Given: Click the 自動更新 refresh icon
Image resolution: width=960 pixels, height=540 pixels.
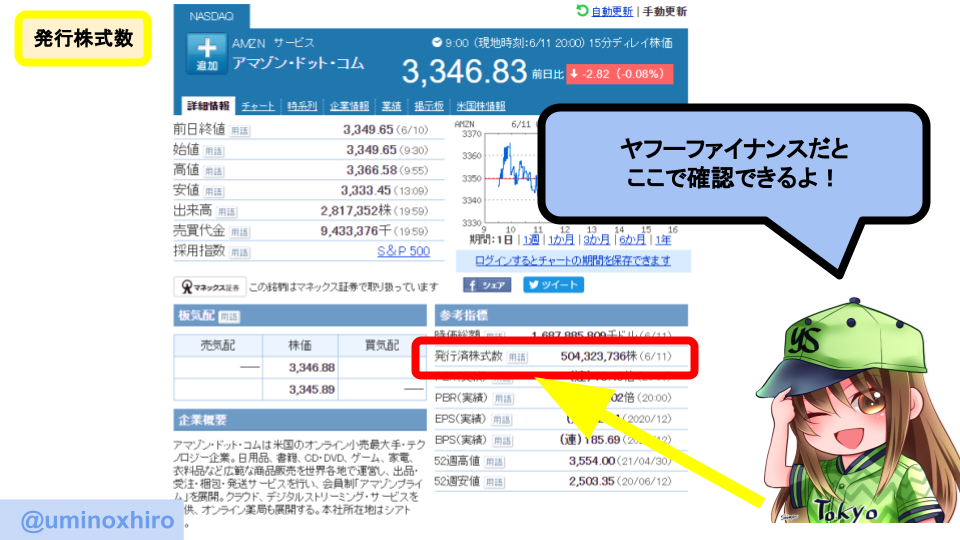Looking at the screenshot, I should coord(582,10).
